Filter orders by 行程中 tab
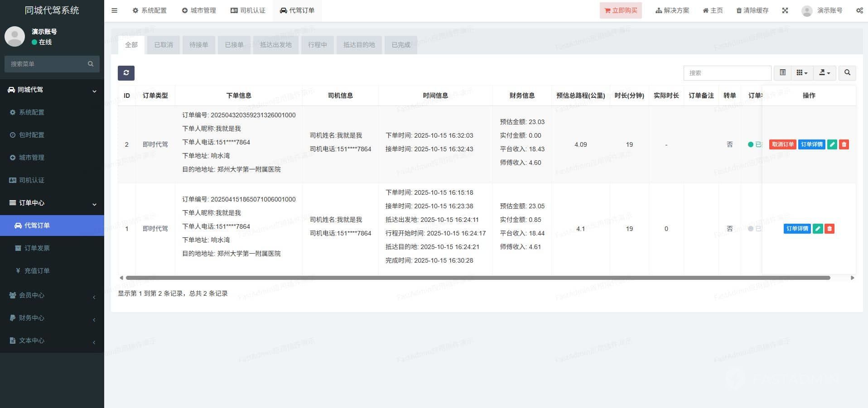868x408 pixels. [318, 45]
